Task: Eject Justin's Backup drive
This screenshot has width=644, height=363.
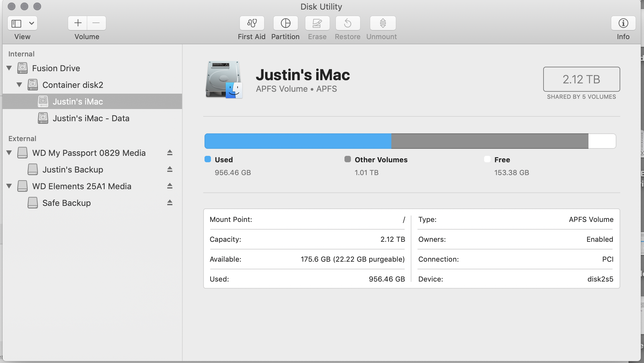Action: (x=170, y=169)
